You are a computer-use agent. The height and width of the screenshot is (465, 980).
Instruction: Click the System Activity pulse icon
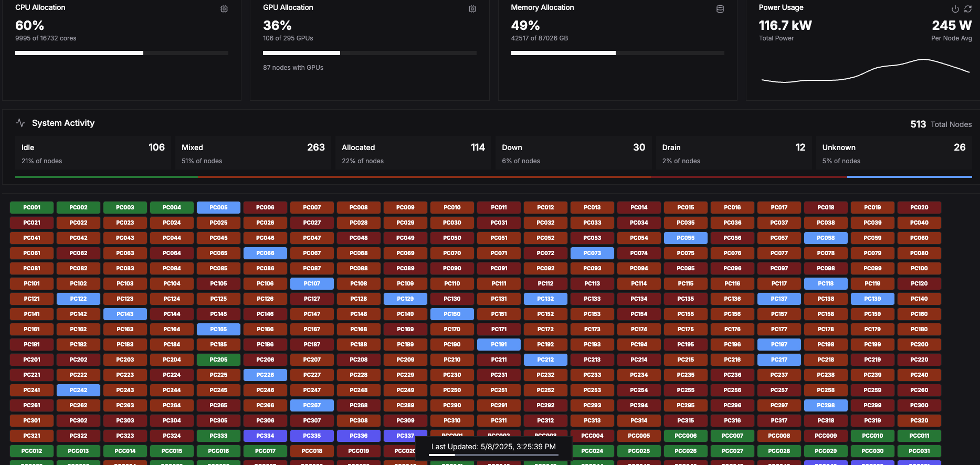20,123
